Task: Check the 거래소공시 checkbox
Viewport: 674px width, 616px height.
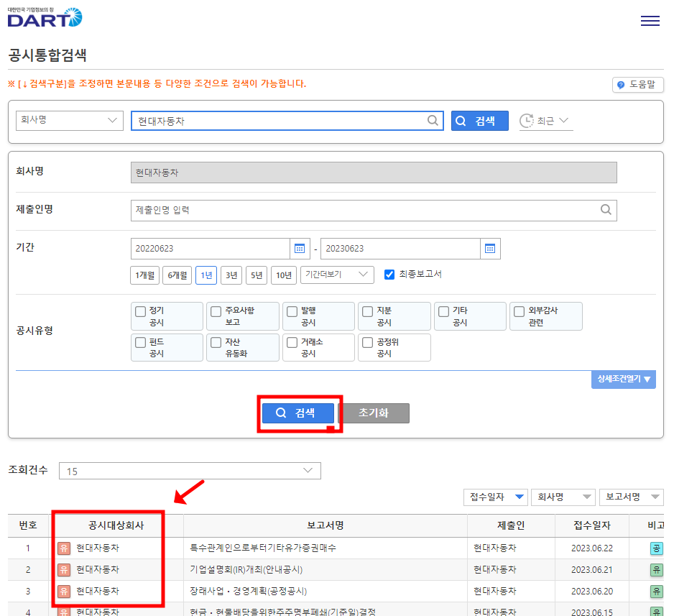Action: pos(292,343)
